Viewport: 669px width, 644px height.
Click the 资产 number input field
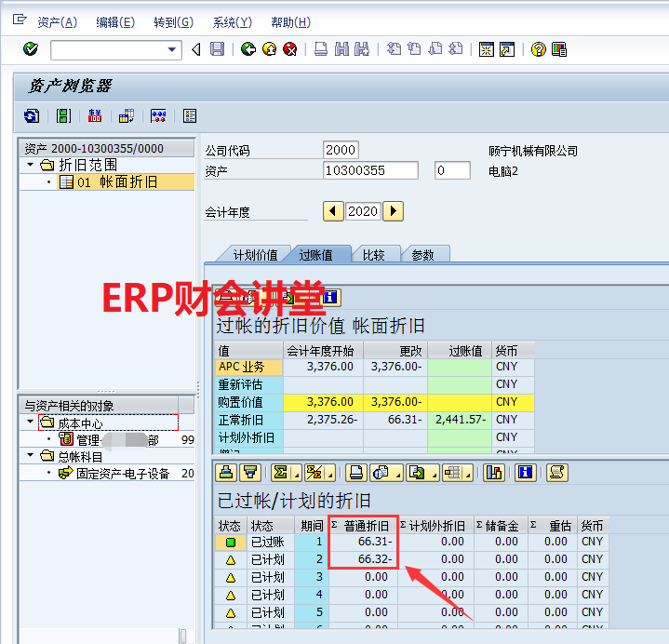[370, 170]
